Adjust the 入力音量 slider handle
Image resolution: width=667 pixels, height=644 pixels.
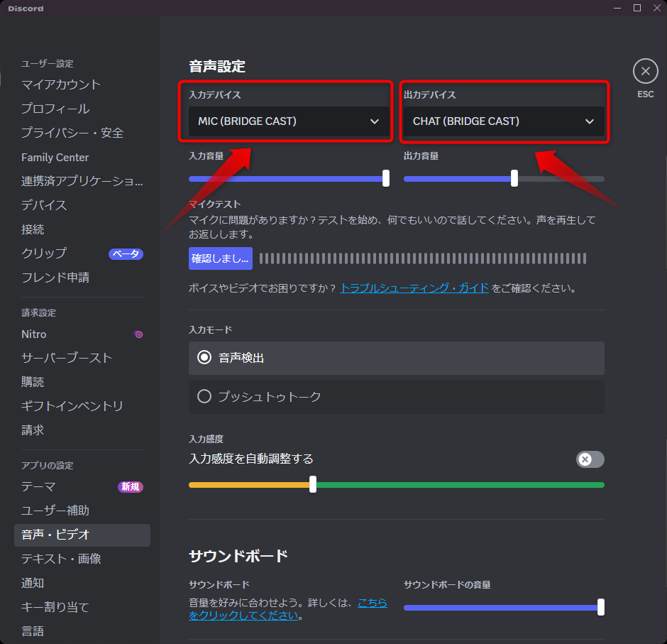(x=386, y=178)
